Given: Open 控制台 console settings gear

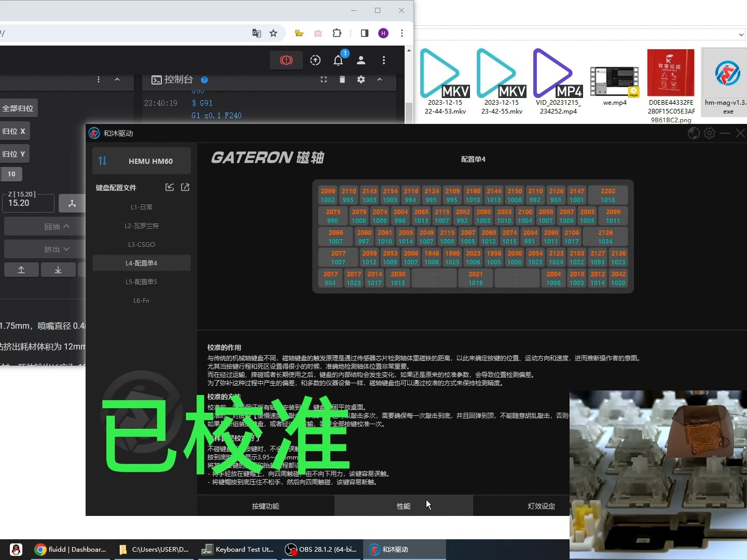Looking at the screenshot, I should pos(361,79).
